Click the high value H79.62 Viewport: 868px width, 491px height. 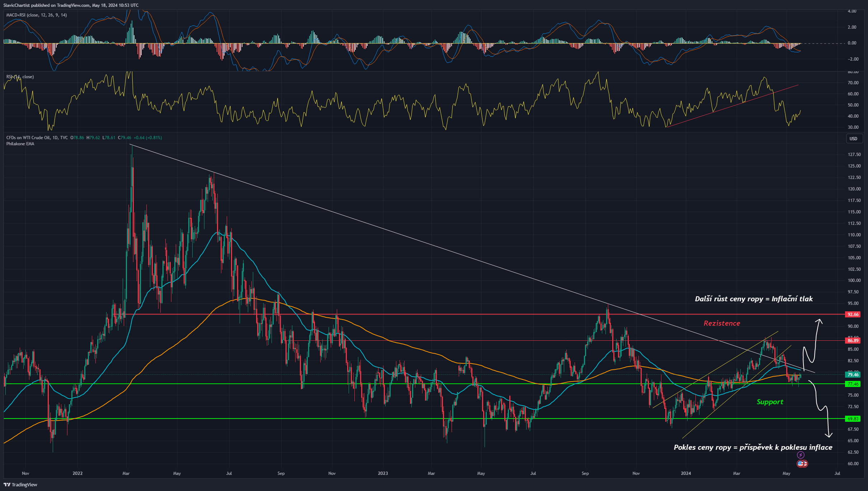click(93, 138)
